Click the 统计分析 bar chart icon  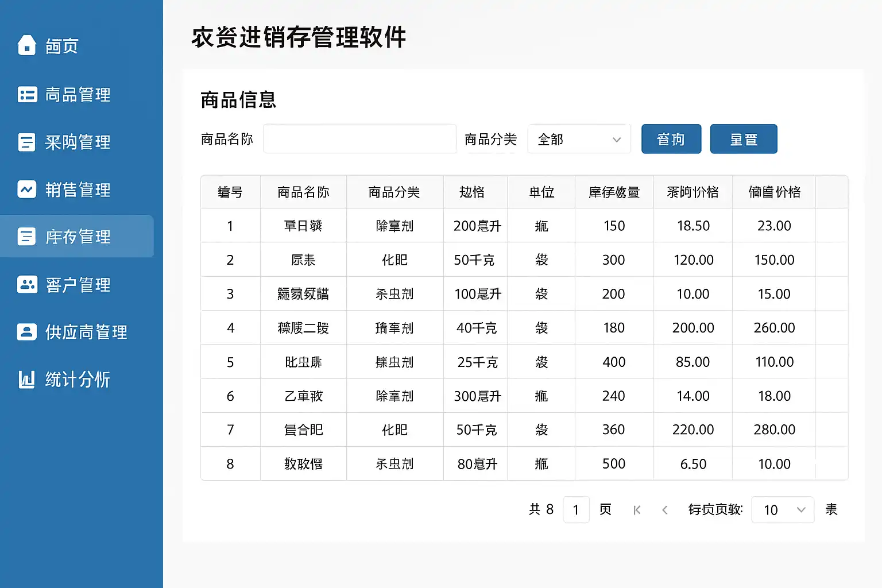[26, 379]
